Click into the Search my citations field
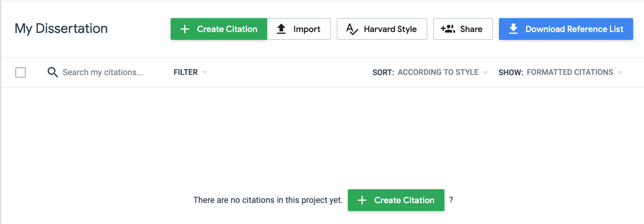This screenshot has height=224, width=644. (103, 72)
